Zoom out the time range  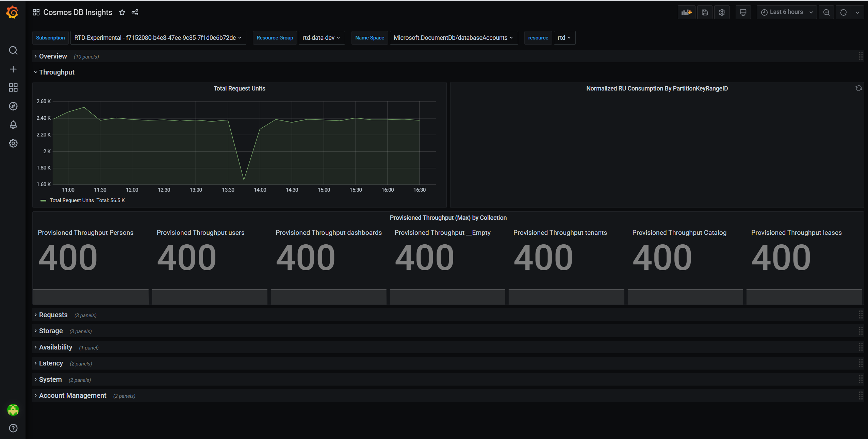[826, 12]
